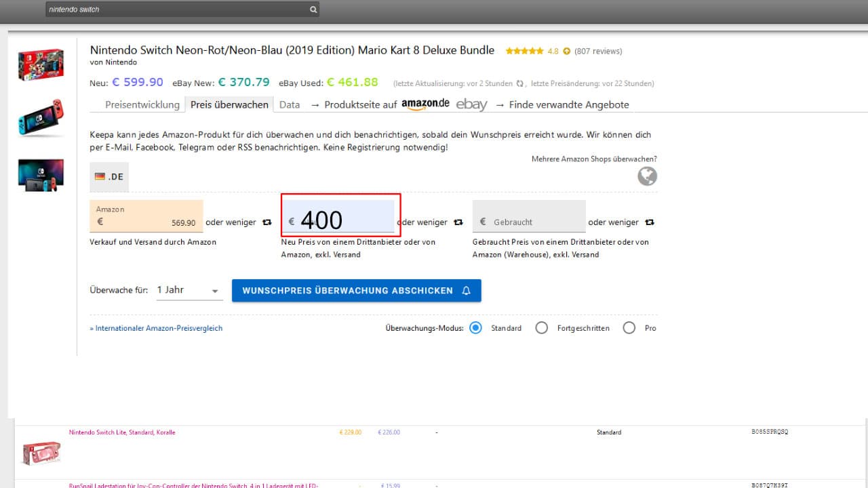Open the amazon.de product page logo
Image resolution: width=868 pixels, height=488 pixels.
pos(425,104)
